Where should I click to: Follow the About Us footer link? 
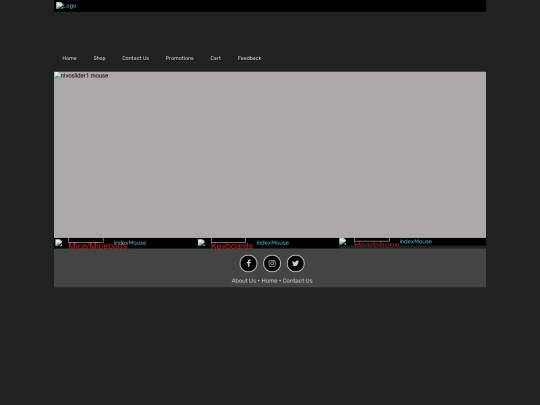tap(244, 281)
